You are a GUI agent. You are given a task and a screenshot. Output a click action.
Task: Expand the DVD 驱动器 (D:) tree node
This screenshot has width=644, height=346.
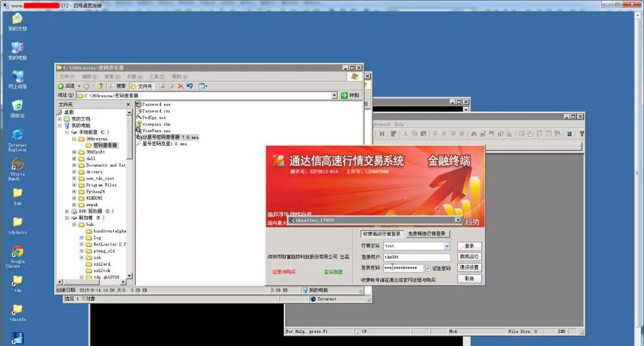click(x=67, y=211)
